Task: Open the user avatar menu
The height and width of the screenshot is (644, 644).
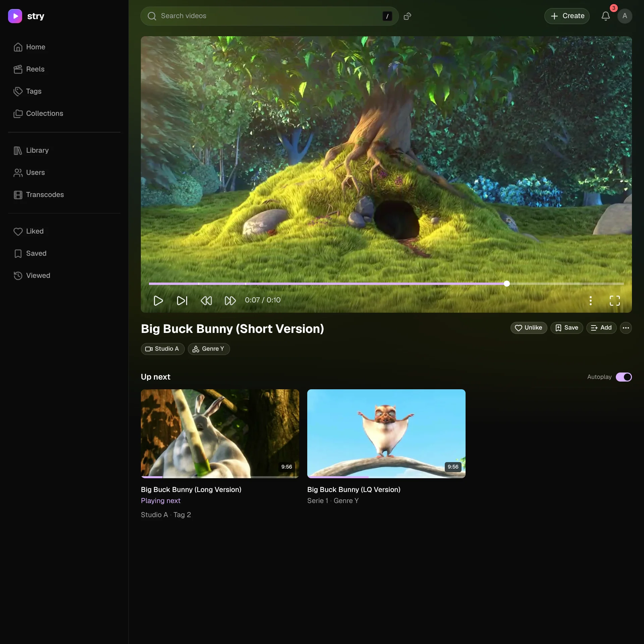Action: pyautogui.click(x=625, y=16)
